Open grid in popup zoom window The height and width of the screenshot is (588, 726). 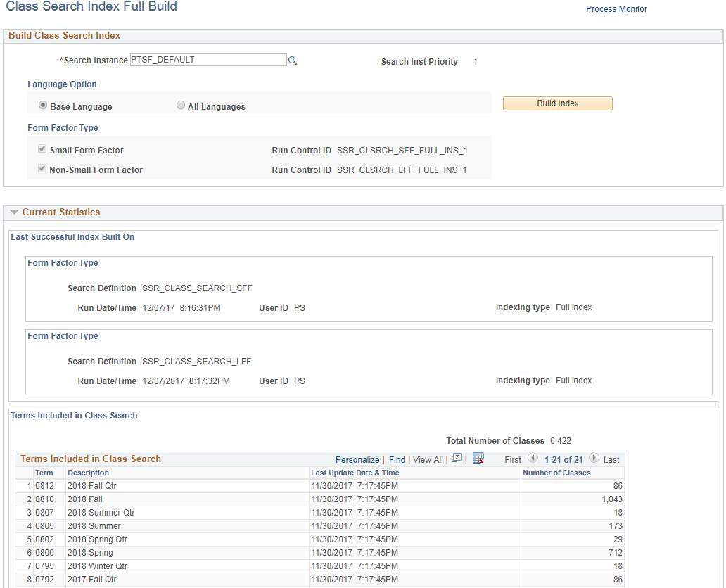[457, 458]
